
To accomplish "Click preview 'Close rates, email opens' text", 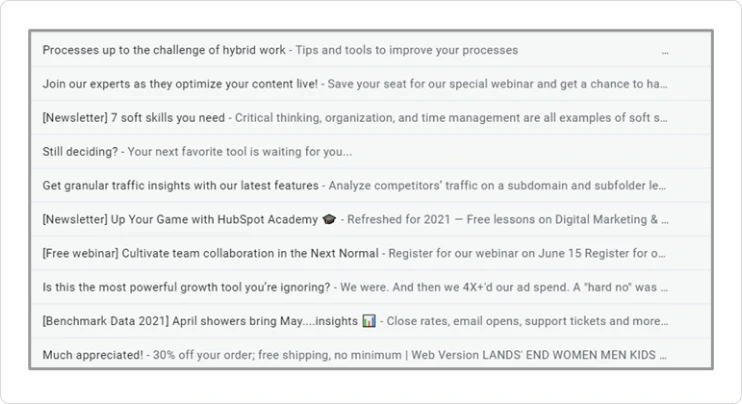I will (454, 321).
